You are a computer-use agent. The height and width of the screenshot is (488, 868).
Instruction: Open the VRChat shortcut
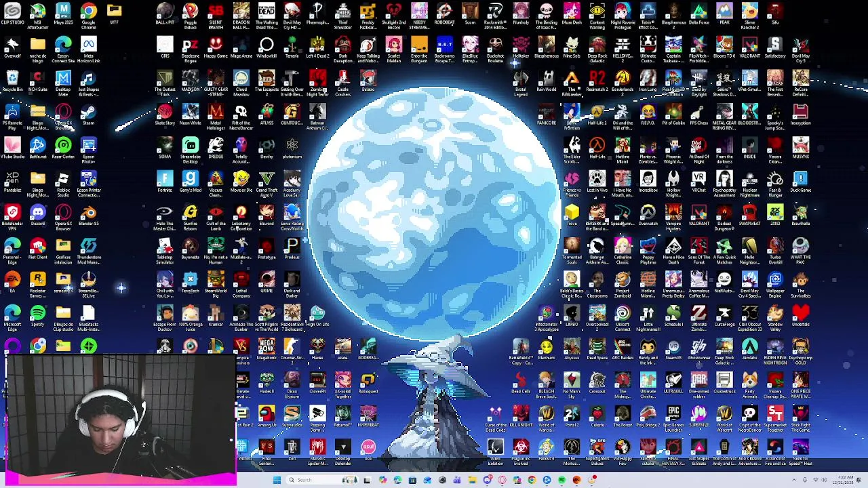coord(699,182)
